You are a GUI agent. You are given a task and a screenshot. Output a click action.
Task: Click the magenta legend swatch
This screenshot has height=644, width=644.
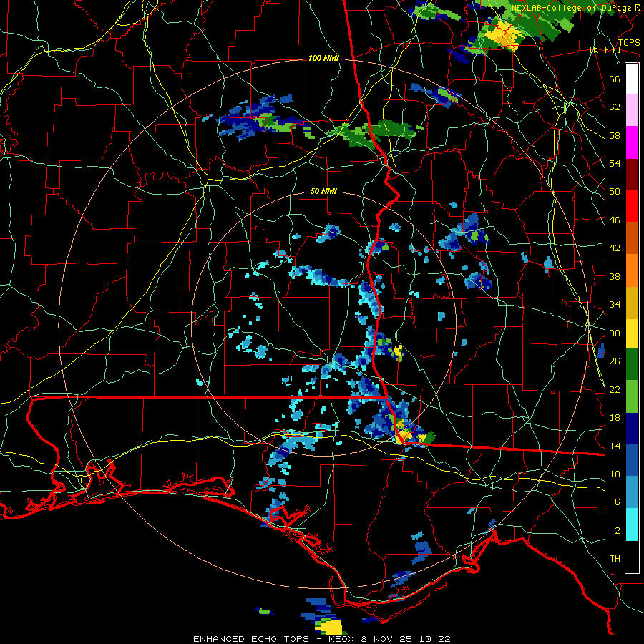[632, 142]
